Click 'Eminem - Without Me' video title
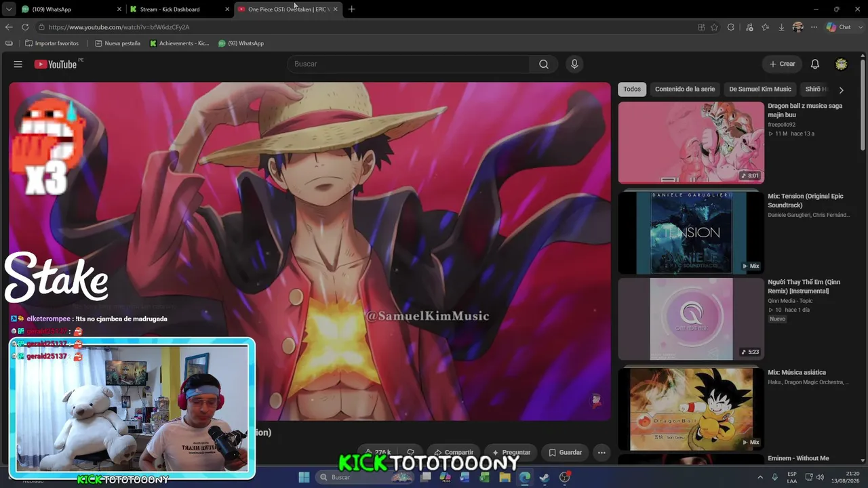This screenshot has height=488, width=868. point(798,458)
